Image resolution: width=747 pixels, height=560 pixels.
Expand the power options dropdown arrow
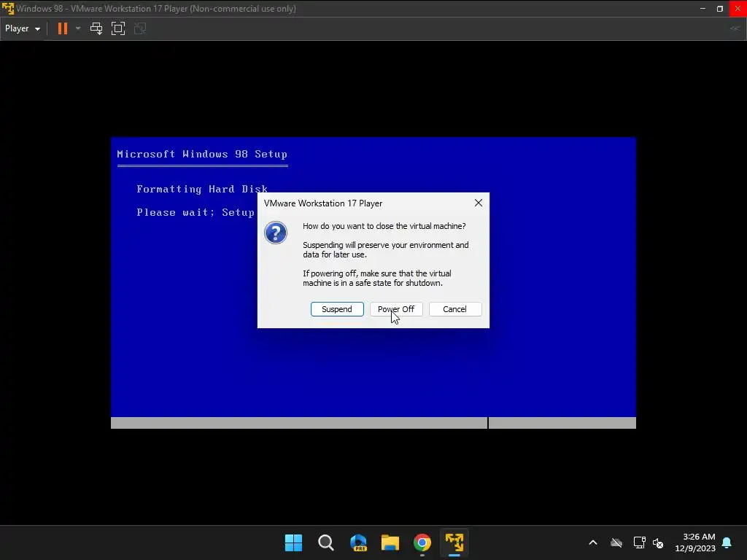coord(78,28)
